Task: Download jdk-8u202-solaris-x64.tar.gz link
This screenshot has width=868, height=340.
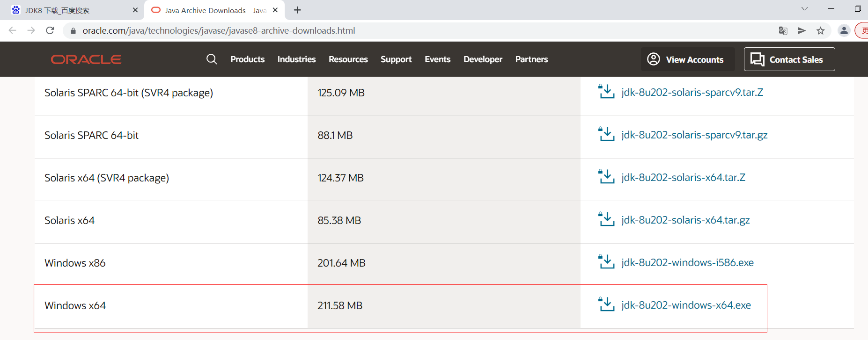Action: [685, 220]
